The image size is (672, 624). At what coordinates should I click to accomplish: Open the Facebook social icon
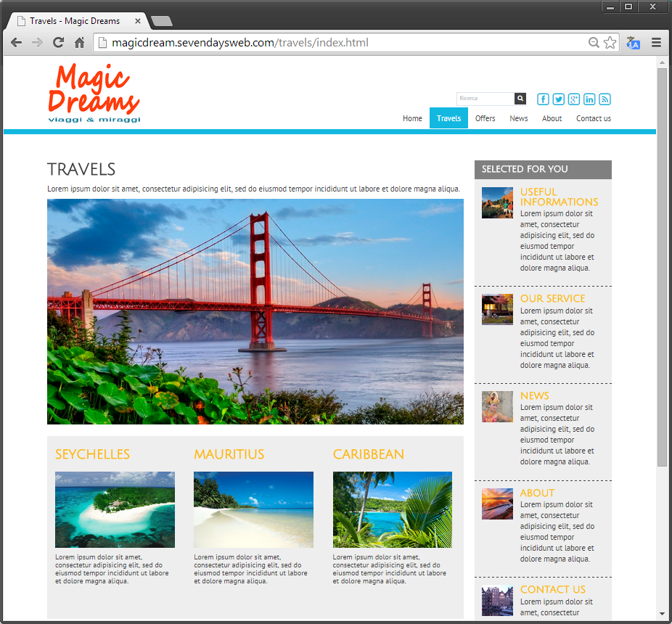click(x=543, y=99)
